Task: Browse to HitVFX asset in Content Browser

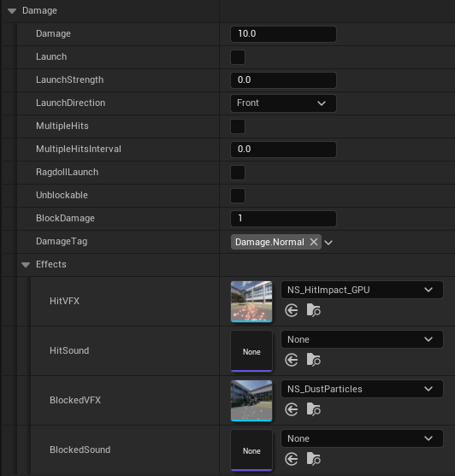Action: (314, 310)
